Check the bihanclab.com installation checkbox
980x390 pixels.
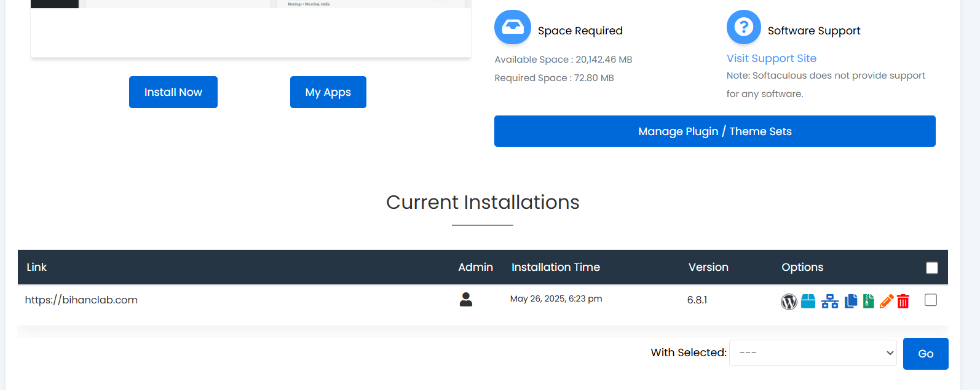pyautogui.click(x=930, y=300)
